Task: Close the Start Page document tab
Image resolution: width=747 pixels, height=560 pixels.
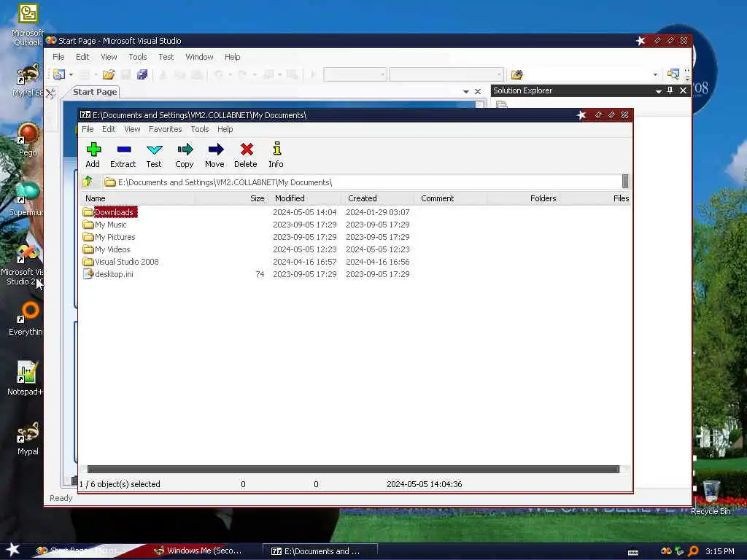Action: tap(478, 91)
